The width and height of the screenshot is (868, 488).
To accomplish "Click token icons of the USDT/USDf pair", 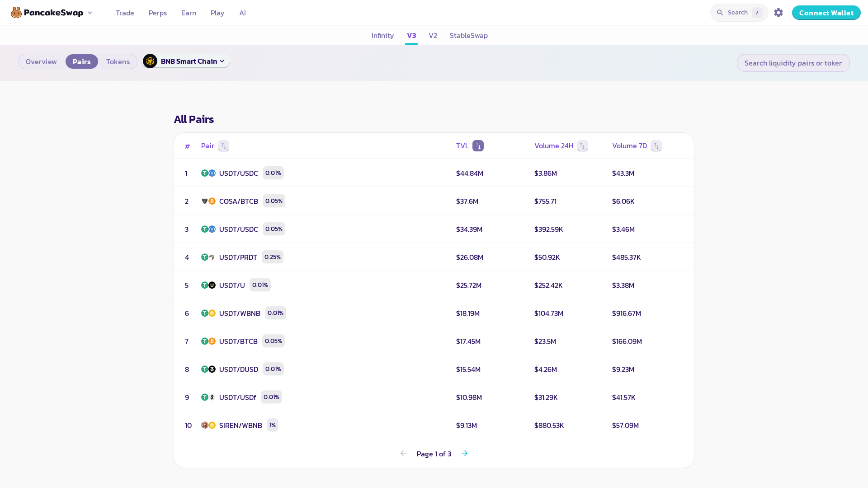I will pos(208,397).
